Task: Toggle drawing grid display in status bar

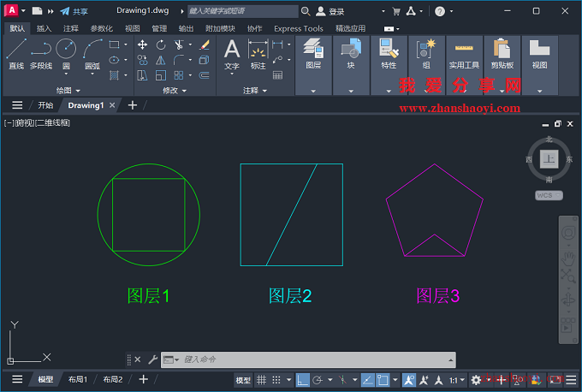Action: (x=262, y=380)
